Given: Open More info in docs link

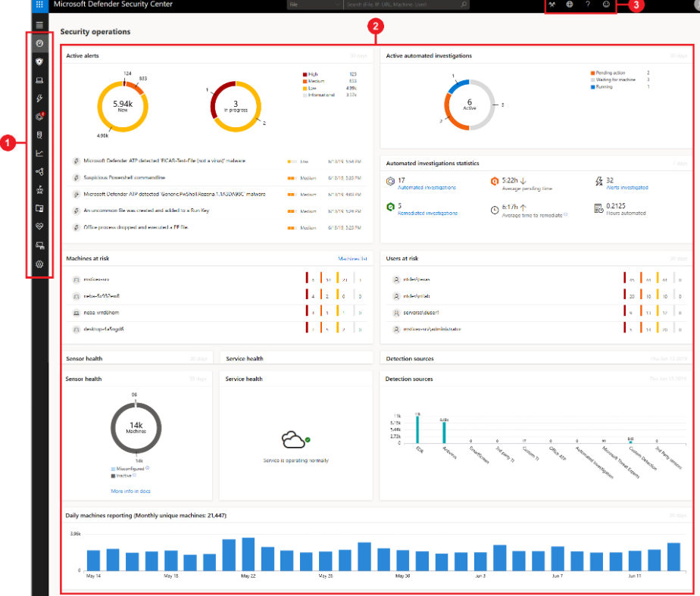Looking at the screenshot, I should click(x=131, y=491).
